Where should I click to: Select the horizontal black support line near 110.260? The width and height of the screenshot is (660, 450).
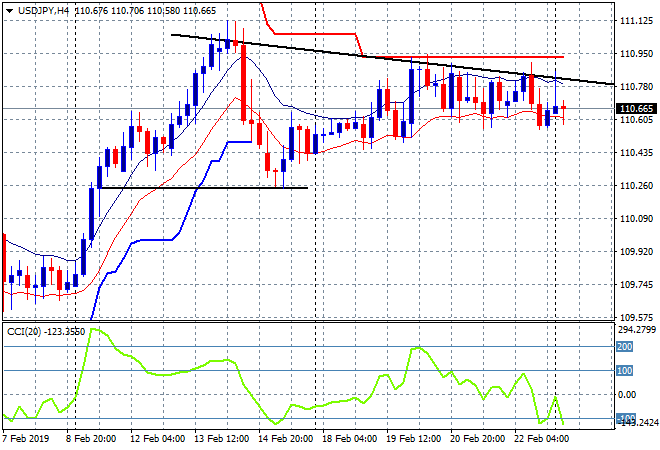(205, 188)
